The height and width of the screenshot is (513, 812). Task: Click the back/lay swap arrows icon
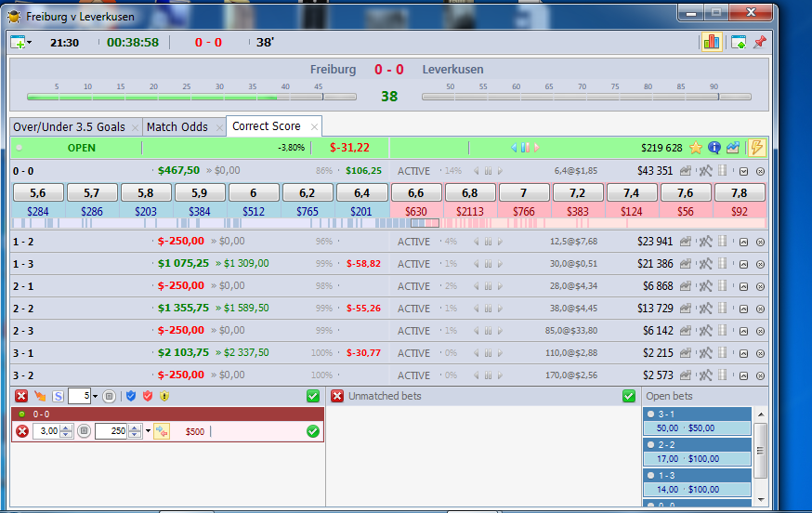pyautogui.click(x=162, y=431)
